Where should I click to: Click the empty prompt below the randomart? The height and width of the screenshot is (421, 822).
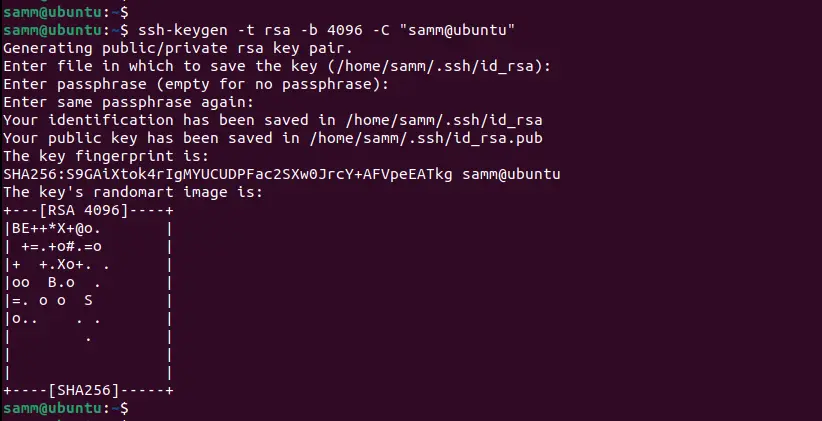pos(66,408)
